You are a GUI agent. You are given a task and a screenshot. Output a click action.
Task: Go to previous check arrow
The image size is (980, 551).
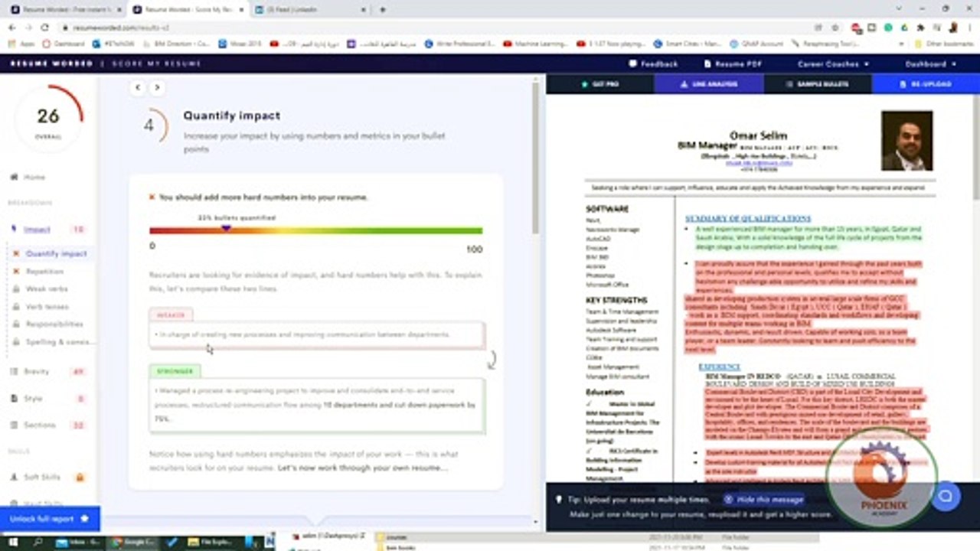[138, 87]
